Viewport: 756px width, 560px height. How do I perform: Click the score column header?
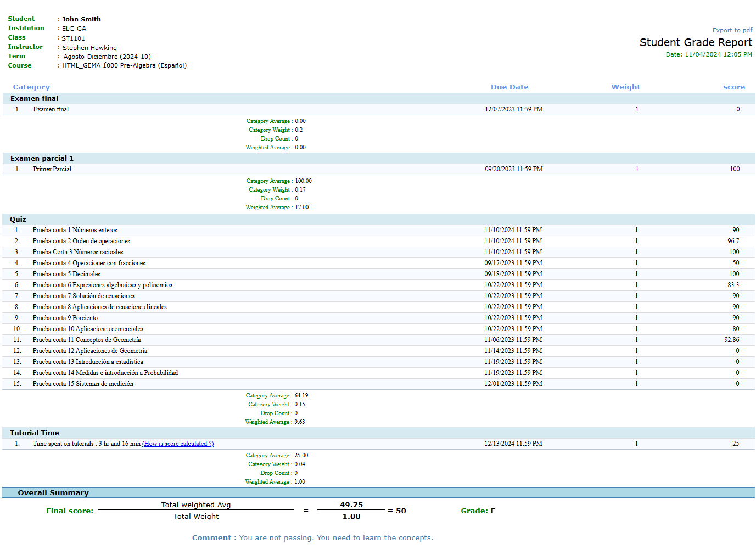coord(733,87)
